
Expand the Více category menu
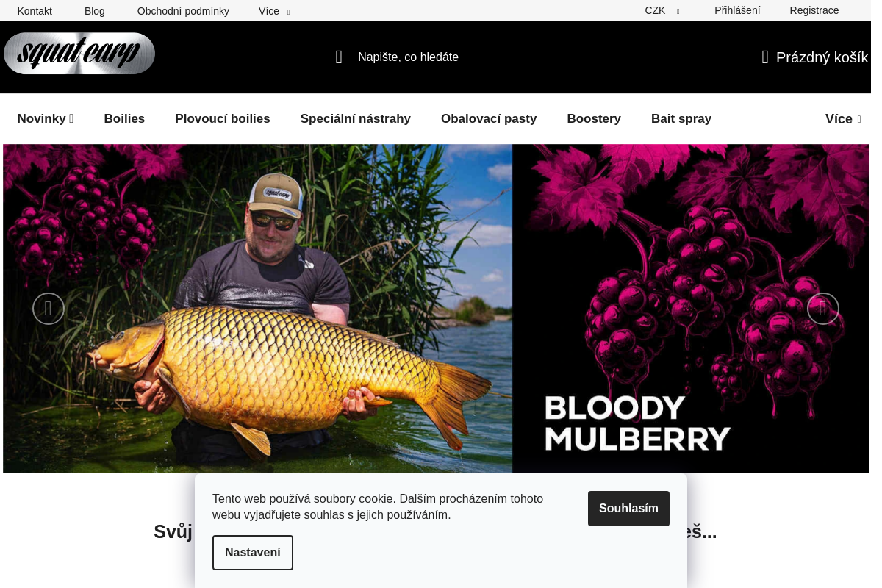[843, 119]
